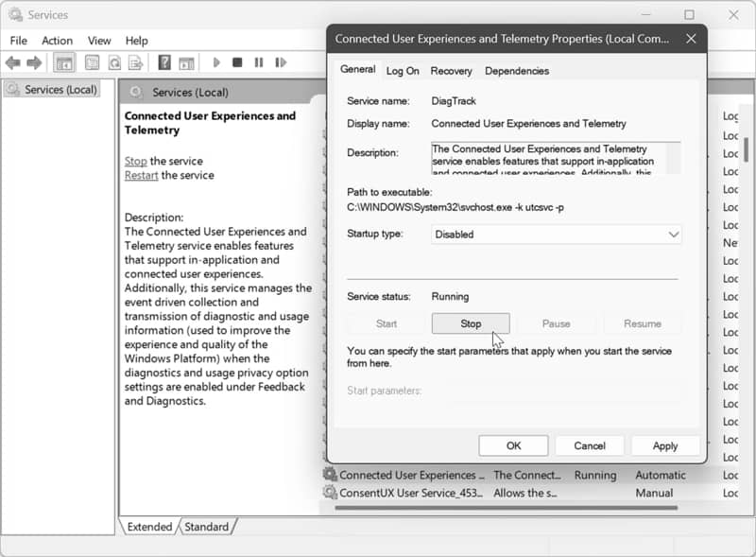The image size is (756, 557).
Task: Click the Export List toolbar icon
Action: (x=136, y=62)
